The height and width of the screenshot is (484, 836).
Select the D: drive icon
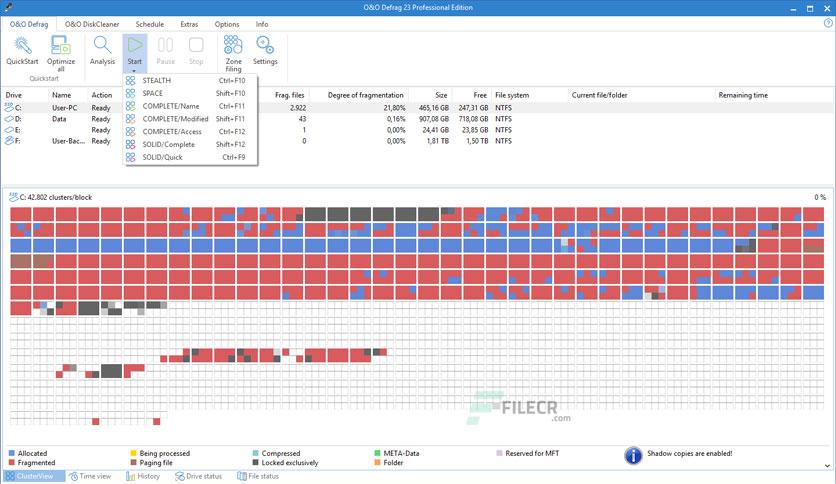[x=9, y=119]
